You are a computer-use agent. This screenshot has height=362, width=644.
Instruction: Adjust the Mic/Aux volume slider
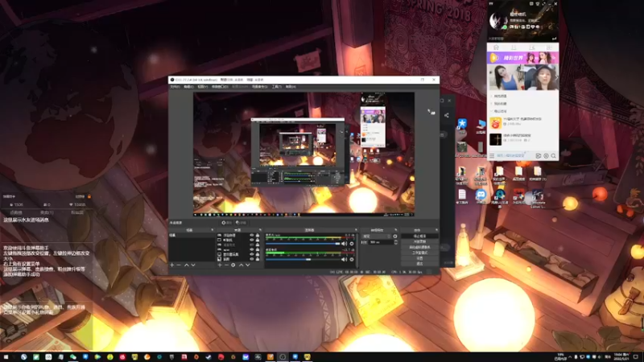[x=303, y=244]
